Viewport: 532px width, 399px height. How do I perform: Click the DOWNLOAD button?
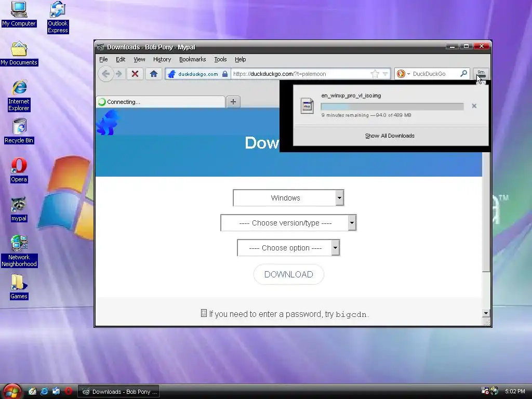pyautogui.click(x=288, y=274)
